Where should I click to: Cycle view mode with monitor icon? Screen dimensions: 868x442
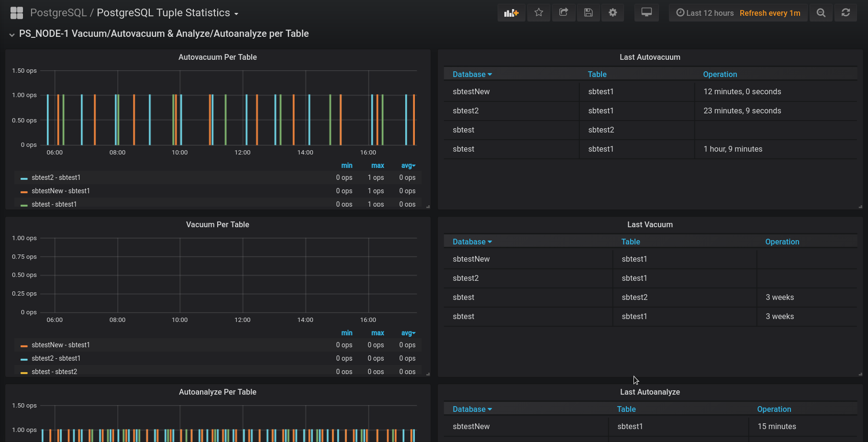[646, 13]
